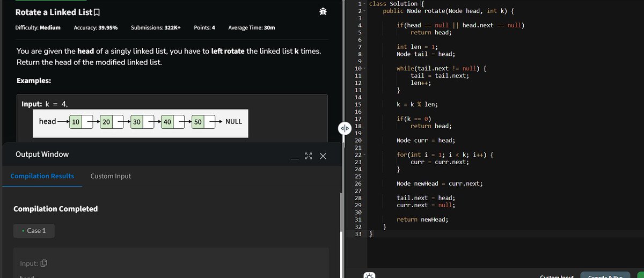Click the Compile & Run button
The width and height of the screenshot is (644, 278).
(x=605, y=276)
